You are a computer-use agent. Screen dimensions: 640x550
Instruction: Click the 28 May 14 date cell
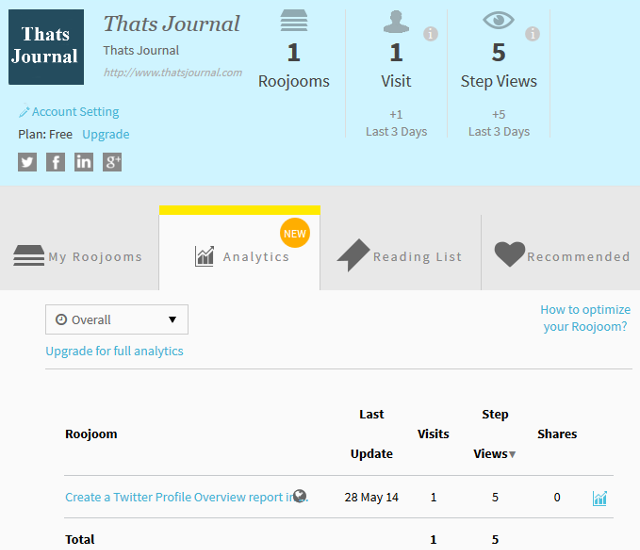pyautogui.click(x=371, y=497)
